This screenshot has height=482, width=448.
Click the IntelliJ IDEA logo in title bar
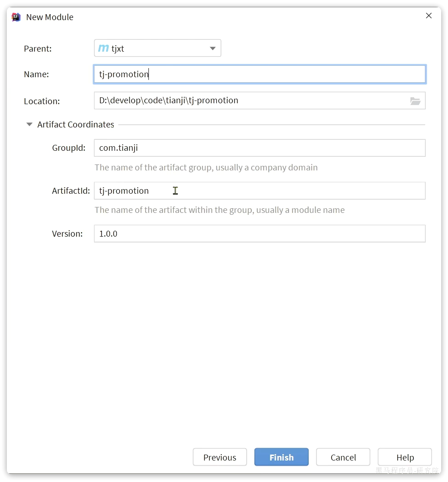click(x=16, y=17)
